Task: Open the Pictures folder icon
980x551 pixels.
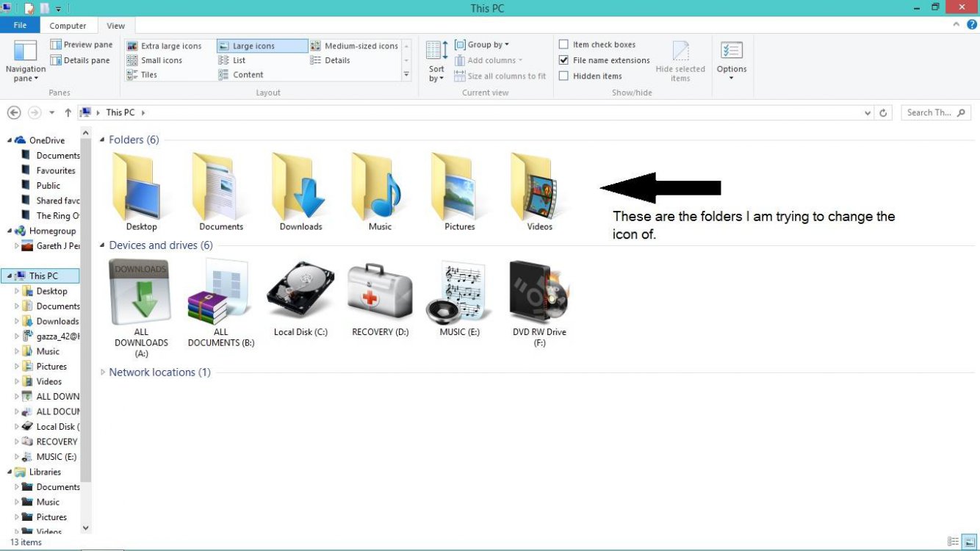Action: pos(458,184)
